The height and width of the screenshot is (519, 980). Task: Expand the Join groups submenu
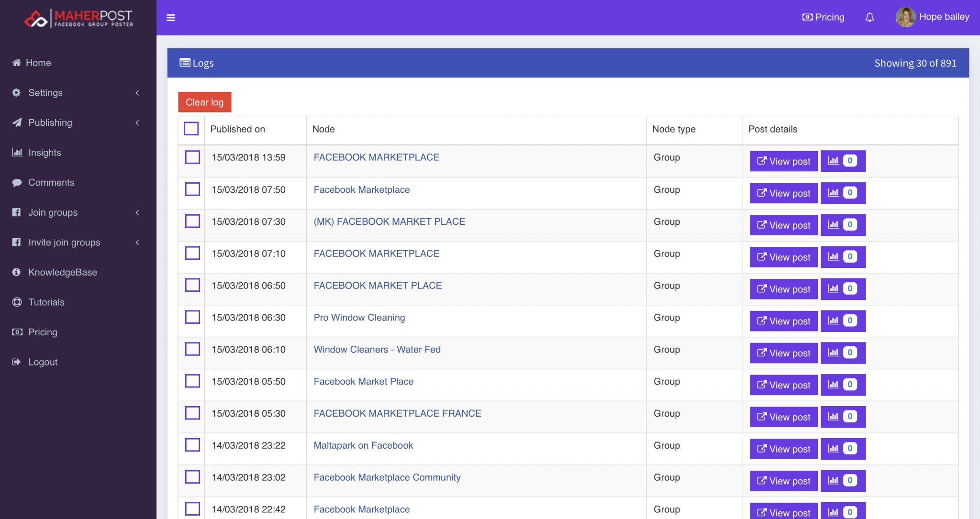pyautogui.click(x=53, y=212)
